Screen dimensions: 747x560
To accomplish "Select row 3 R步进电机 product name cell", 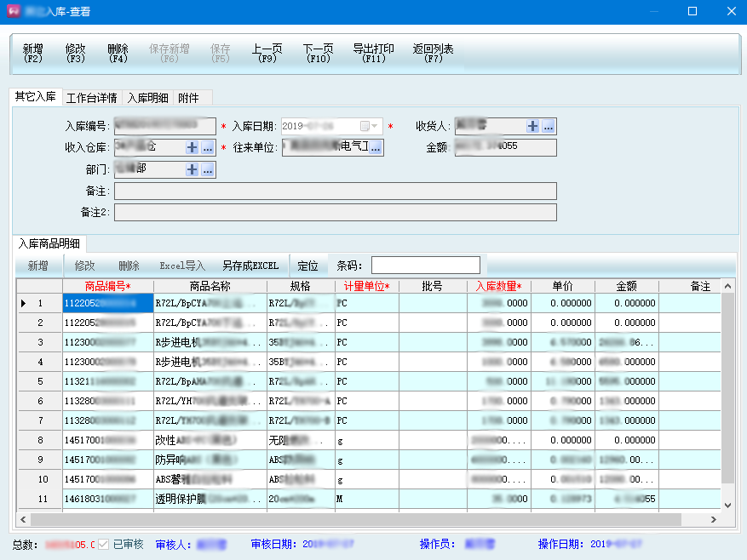I will click(210, 342).
